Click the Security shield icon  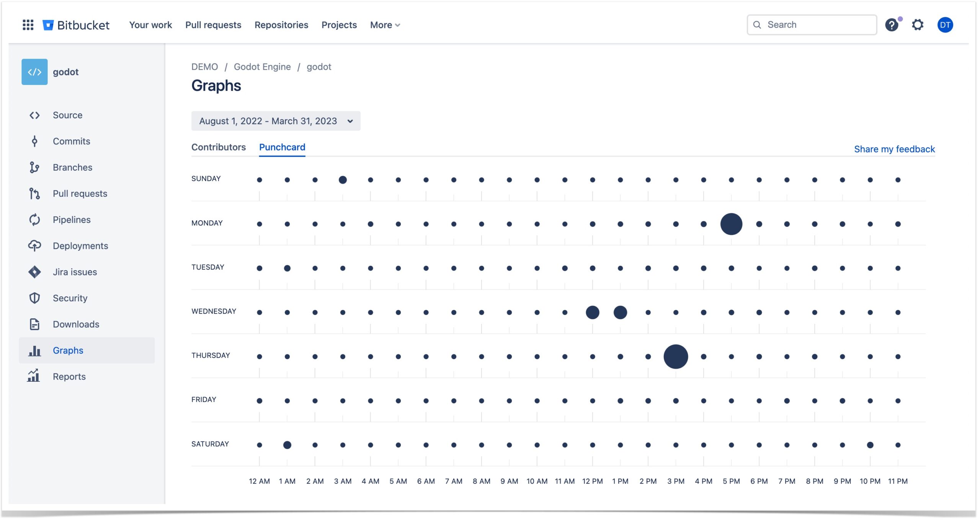point(34,298)
